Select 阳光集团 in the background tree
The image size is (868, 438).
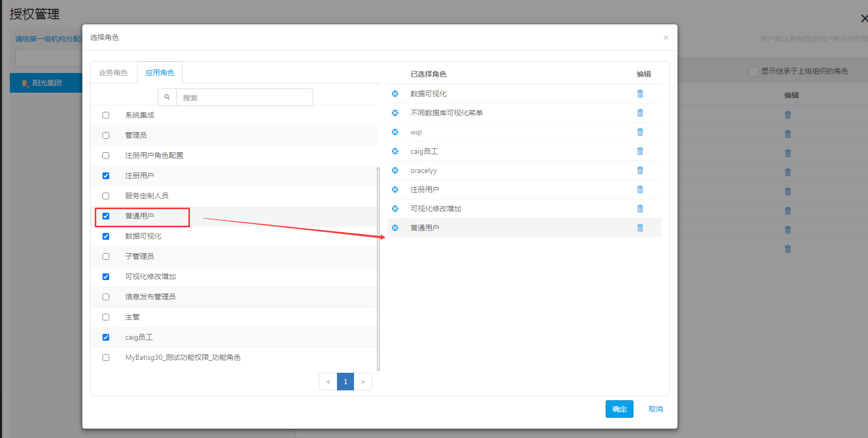click(47, 83)
